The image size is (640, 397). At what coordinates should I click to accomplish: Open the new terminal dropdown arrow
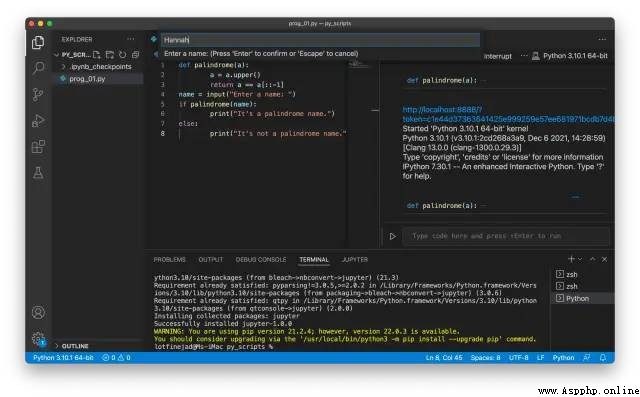point(580,259)
